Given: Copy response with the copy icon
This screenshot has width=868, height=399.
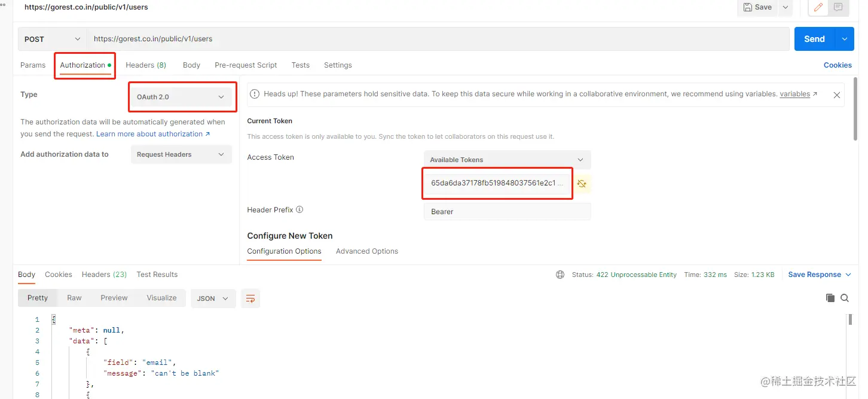Looking at the screenshot, I should click(830, 298).
